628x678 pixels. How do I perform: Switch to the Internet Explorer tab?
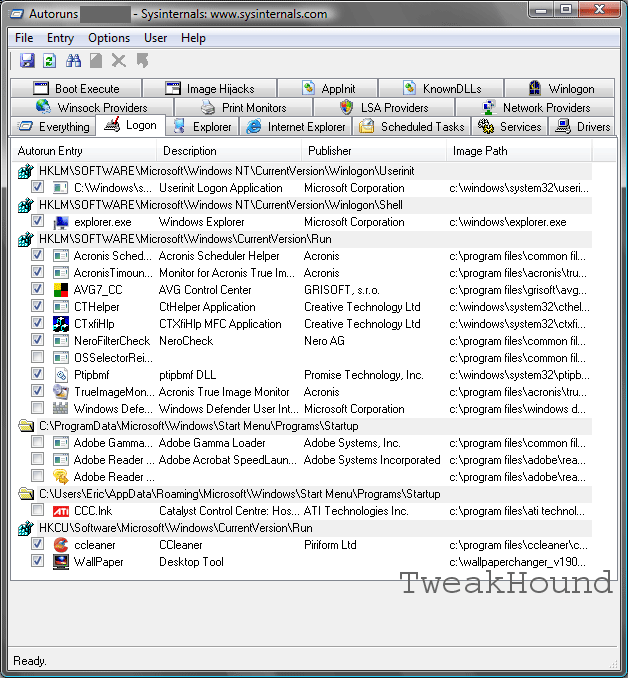pos(296,127)
